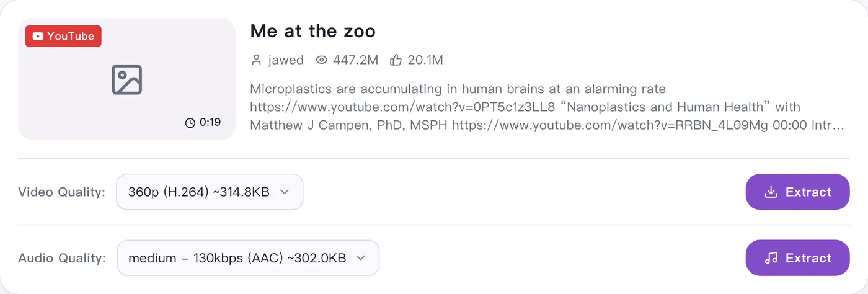868x294 pixels.
Task: Open the channel name jawed
Action: 286,60
